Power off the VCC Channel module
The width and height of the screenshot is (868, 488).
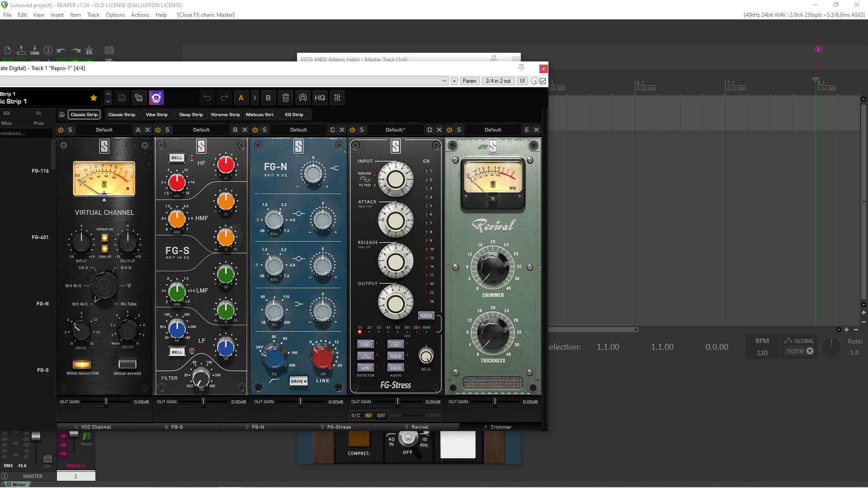61,130
